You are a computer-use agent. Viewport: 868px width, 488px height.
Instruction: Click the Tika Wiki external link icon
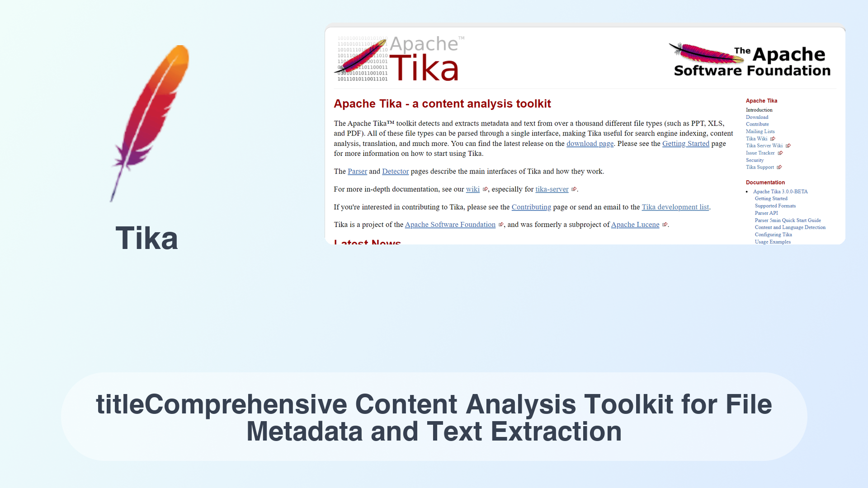(773, 138)
